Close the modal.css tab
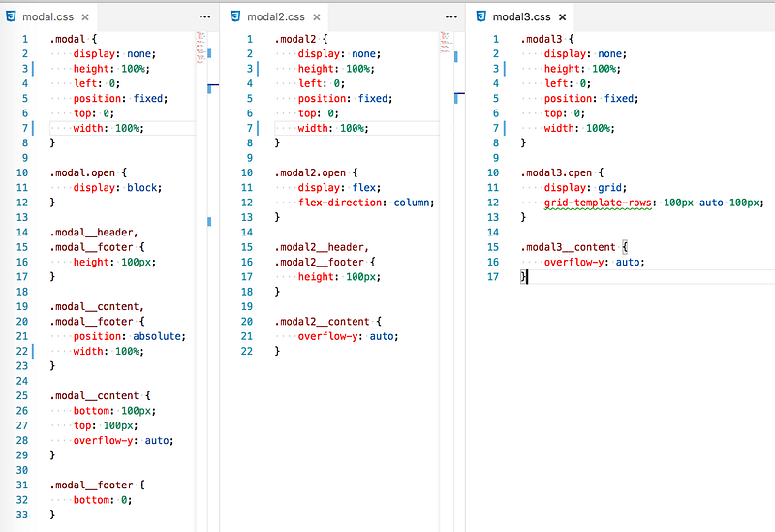The height and width of the screenshot is (532, 775). tap(85, 17)
